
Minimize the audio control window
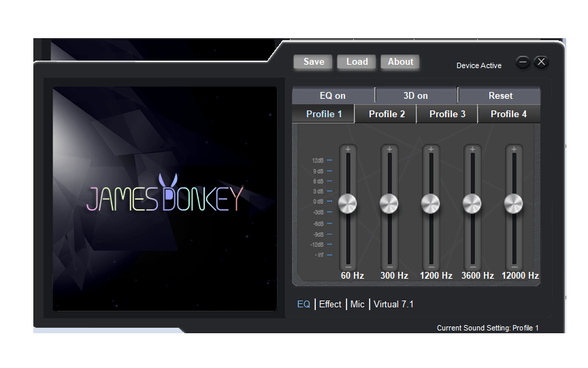(x=523, y=62)
